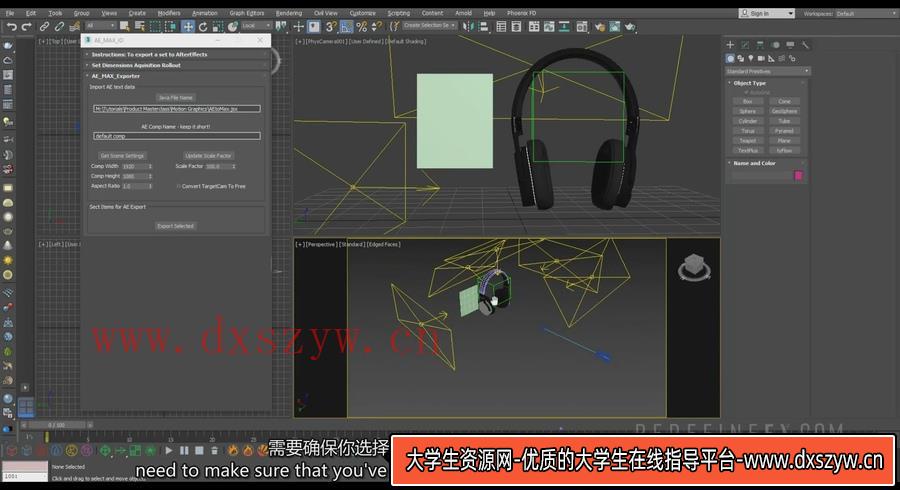This screenshot has height=490, width=900.
Task: Click the Sphere primitive button
Action: 747,111
